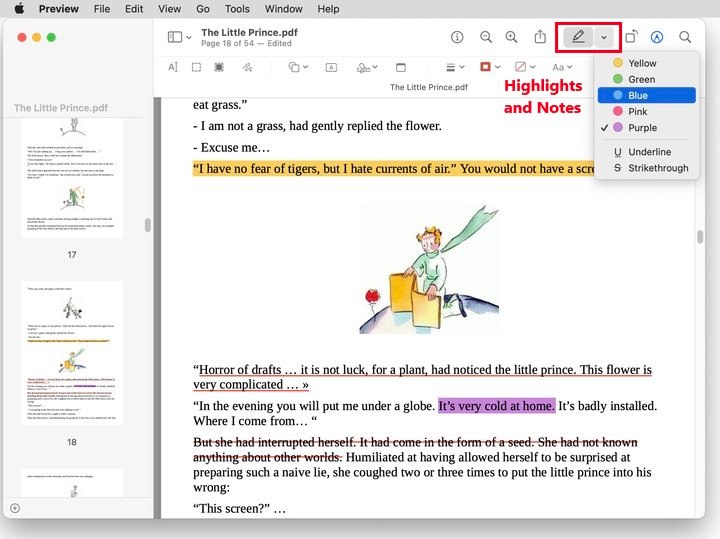Click the sidebar header The Little Prince.pdf

[61, 108]
